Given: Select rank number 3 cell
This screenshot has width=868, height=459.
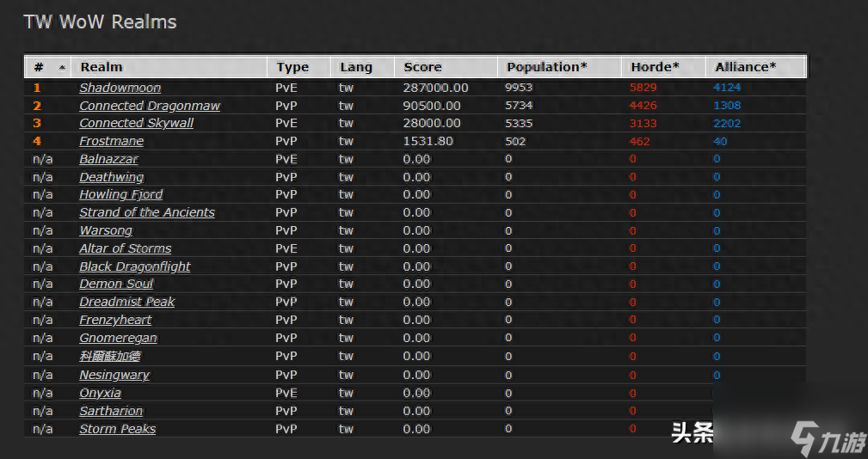Looking at the screenshot, I should pos(37,123).
